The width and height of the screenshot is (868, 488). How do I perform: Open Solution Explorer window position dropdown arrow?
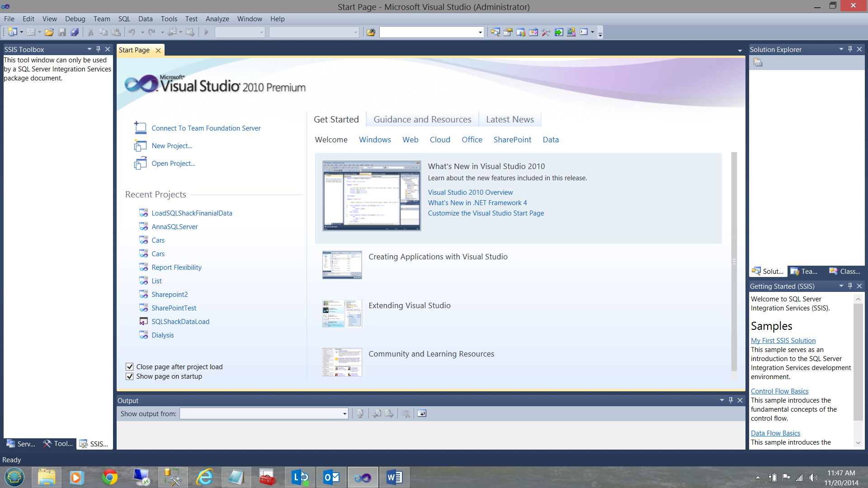coord(841,49)
